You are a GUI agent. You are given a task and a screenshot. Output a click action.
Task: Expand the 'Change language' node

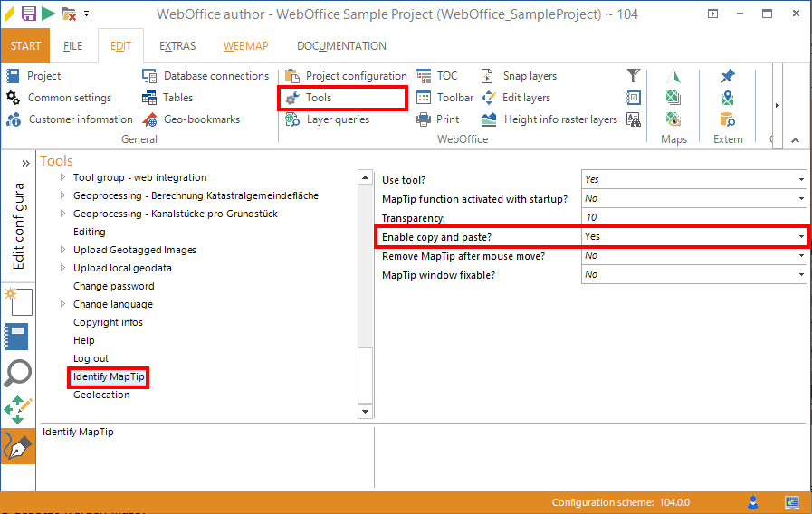tap(62, 304)
